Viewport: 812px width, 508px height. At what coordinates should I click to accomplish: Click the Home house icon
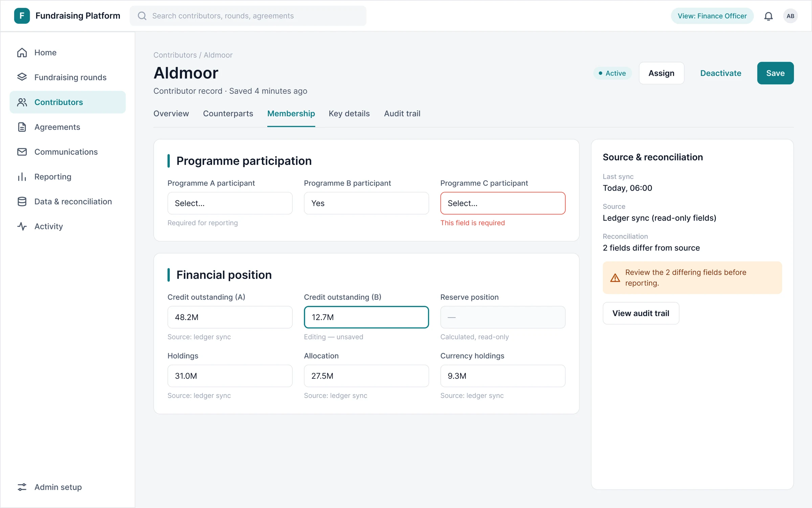[22, 52]
